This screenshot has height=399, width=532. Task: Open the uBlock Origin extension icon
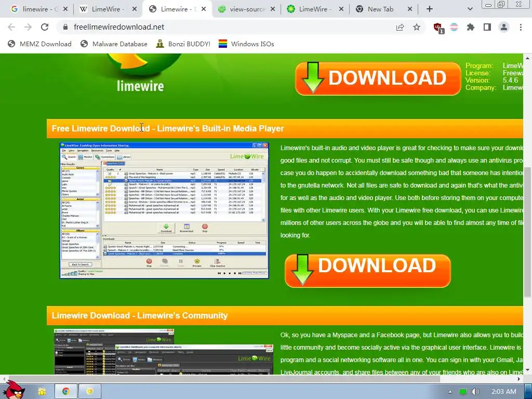(438, 28)
